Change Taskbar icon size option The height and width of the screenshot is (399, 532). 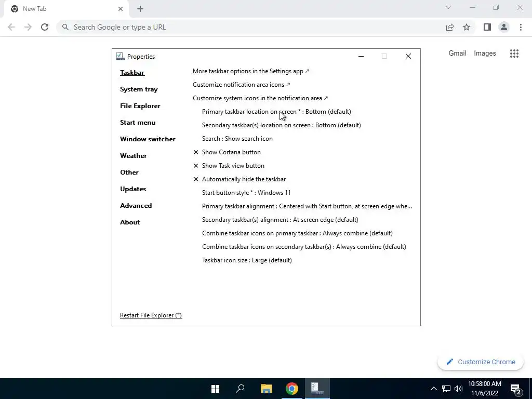tap(247, 261)
